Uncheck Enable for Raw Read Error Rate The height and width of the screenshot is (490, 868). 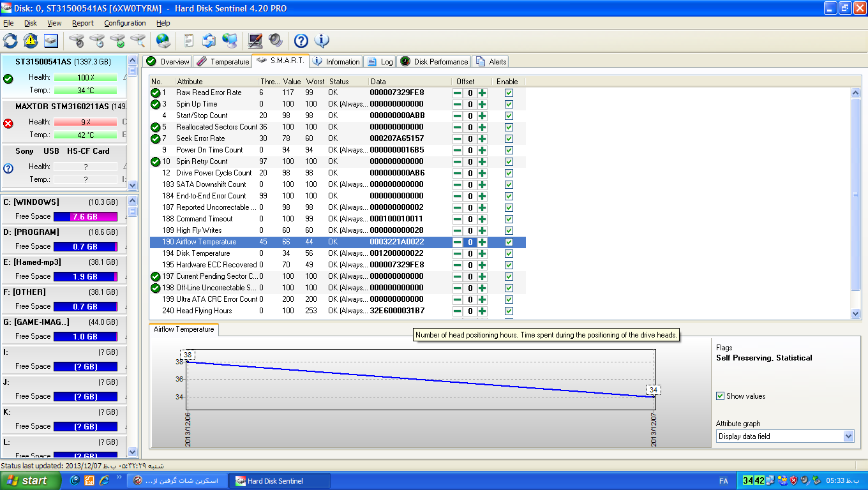coord(509,93)
